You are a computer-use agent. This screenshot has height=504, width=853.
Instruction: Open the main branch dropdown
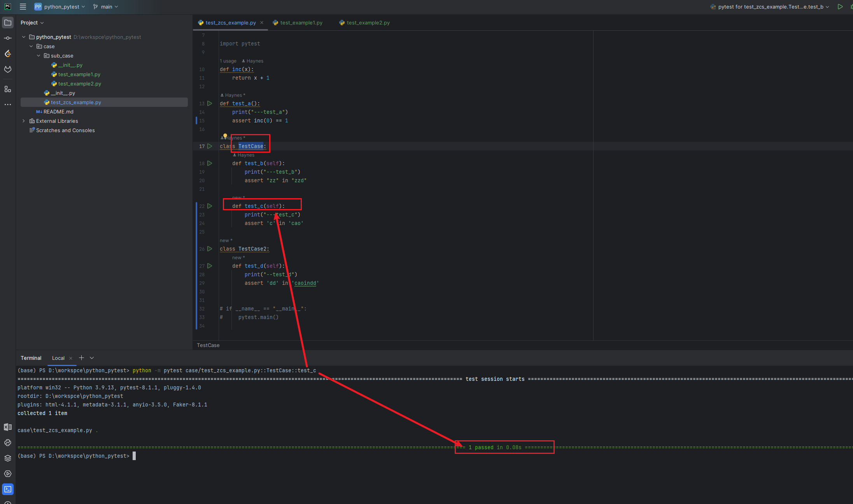pos(106,7)
